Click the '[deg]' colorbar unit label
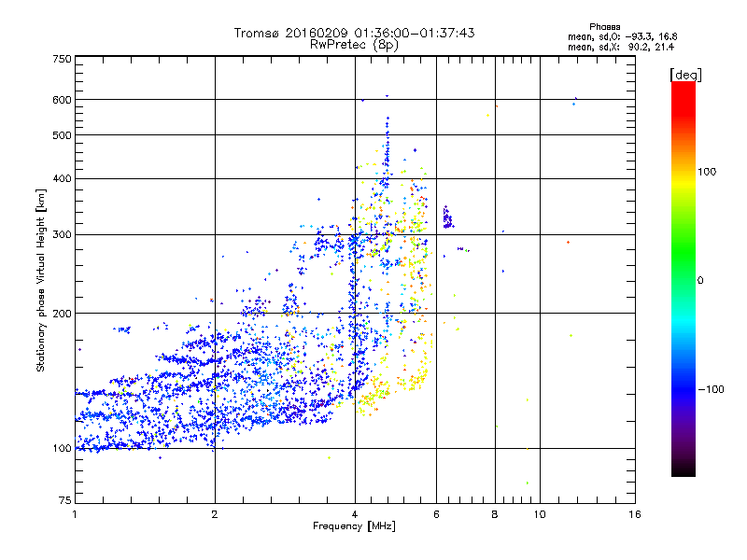 [685, 75]
